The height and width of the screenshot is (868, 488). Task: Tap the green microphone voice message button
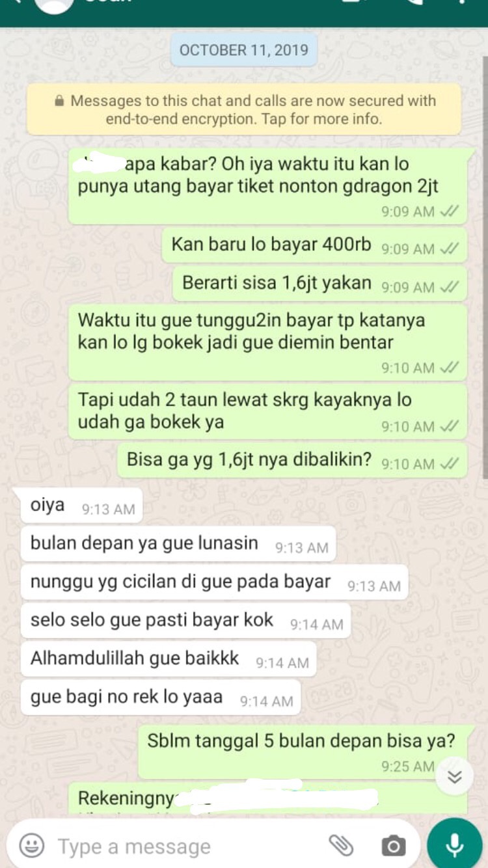pos(454,845)
